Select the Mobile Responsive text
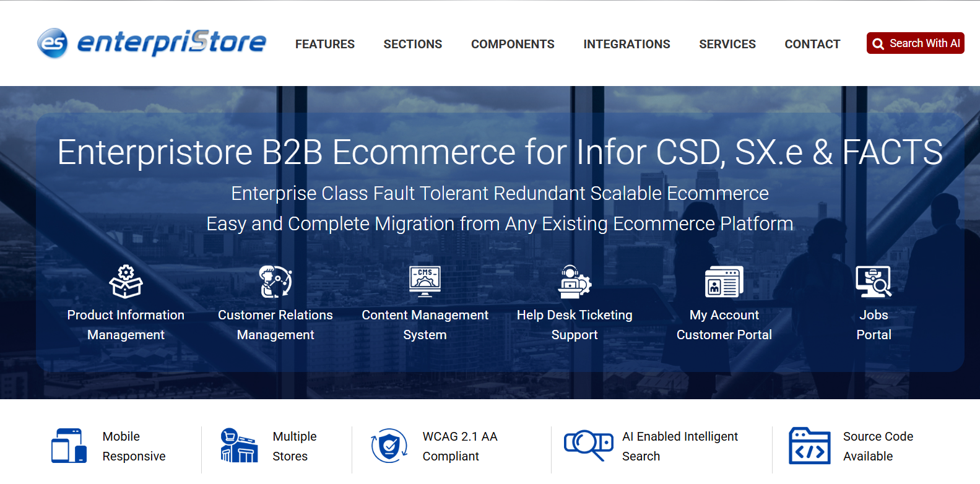 click(134, 446)
